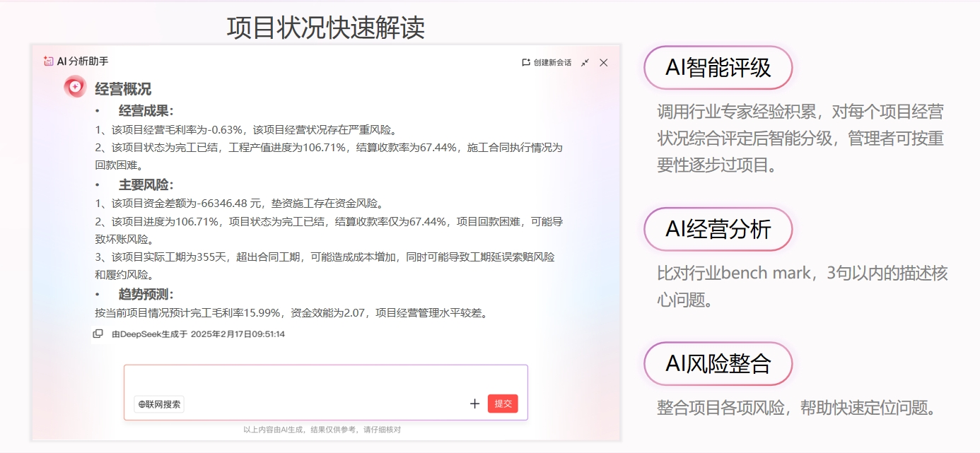Click the plus icon beside 提交
Image resolution: width=980 pixels, height=453 pixels.
[474, 404]
